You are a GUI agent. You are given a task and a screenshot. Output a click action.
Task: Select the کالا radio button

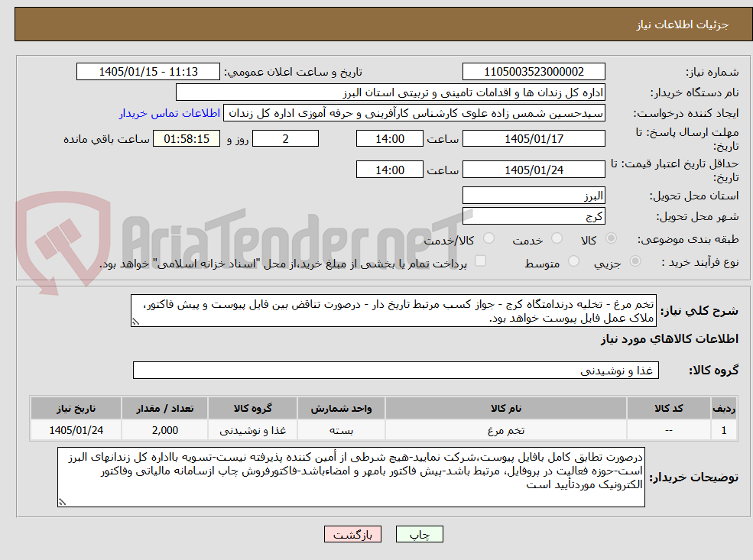pos(611,238)
